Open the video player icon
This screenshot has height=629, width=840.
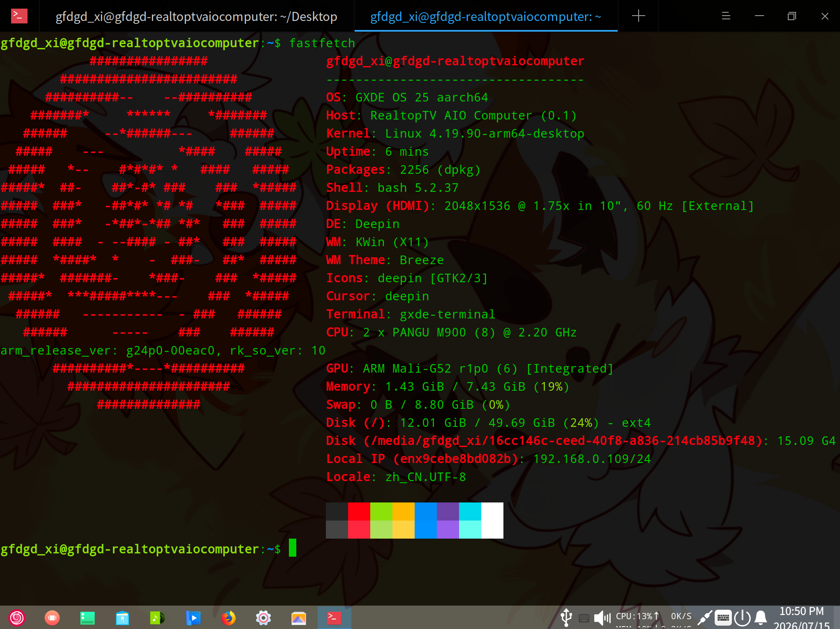click(193, 617)
